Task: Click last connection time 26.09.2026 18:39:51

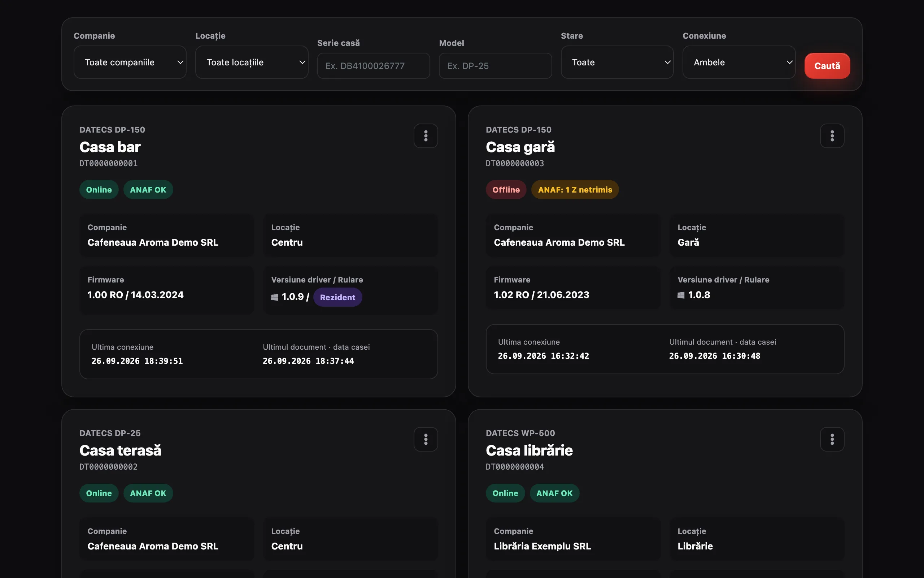Action: (137, 361)
